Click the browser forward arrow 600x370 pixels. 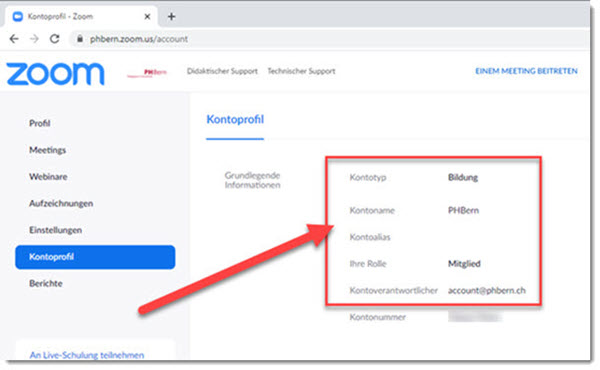click(34, 39)
